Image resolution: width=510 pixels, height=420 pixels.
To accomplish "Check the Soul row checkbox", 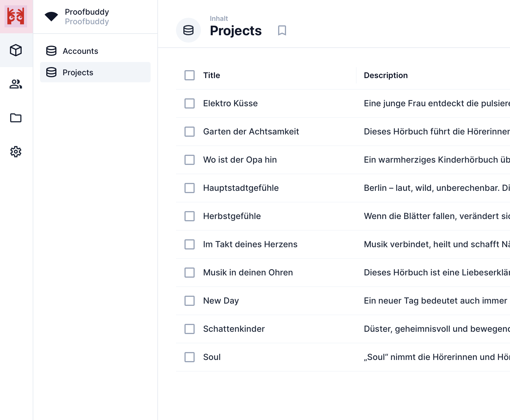I will point(190,357).
